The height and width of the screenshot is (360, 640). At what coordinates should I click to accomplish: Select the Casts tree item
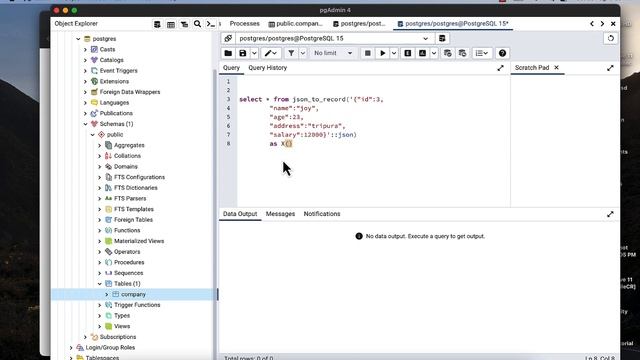coord(107,49)
